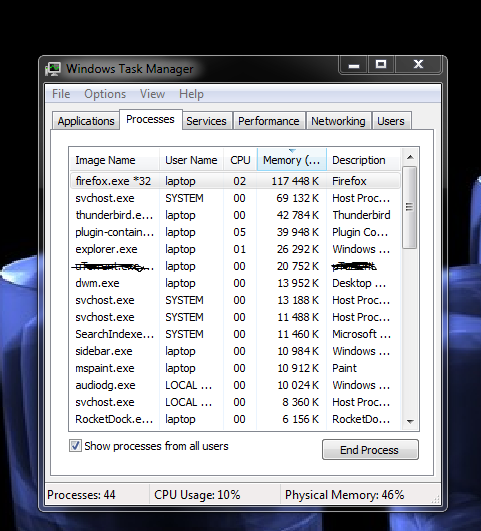This screenshot has height=531, width=481.
Task: Sort by the Description column header
Action: [363, 160]
